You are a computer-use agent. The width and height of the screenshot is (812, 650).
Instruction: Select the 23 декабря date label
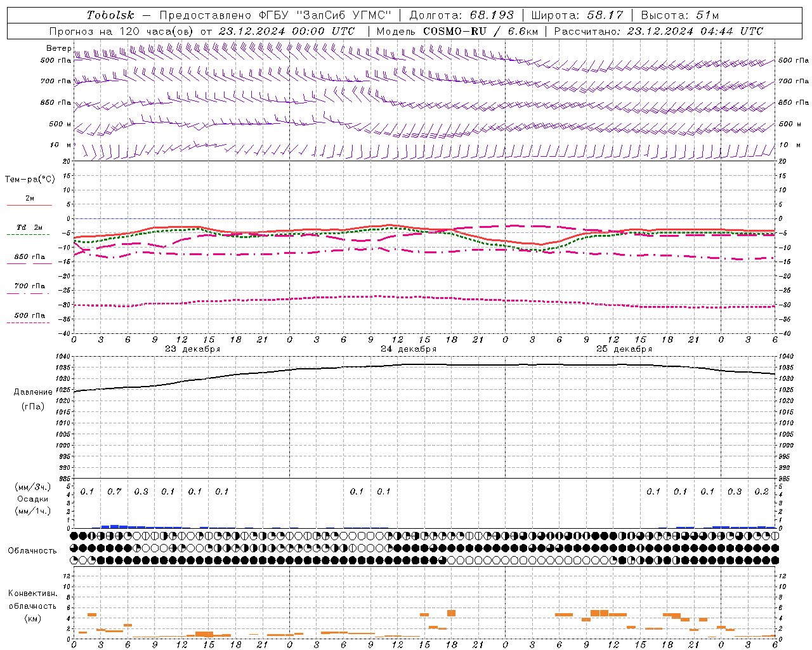[x=192, y=349]
